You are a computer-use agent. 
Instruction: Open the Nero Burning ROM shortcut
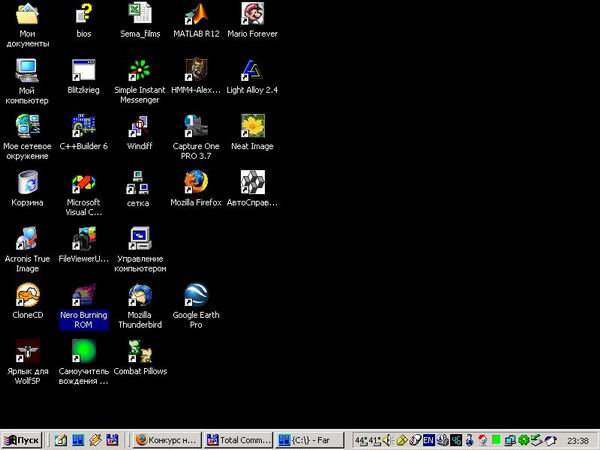(x=84, y=296)
